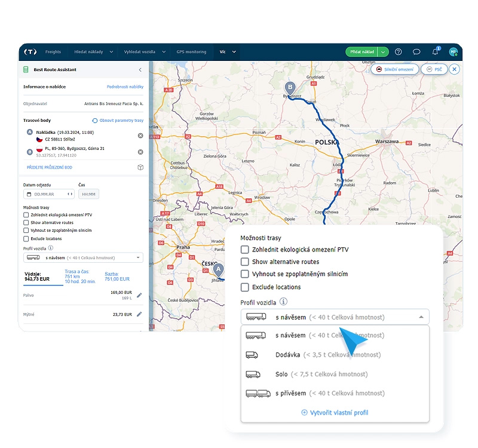Check Zohlednit ekologická omezení PTV in sidebar

pos(26,215)
